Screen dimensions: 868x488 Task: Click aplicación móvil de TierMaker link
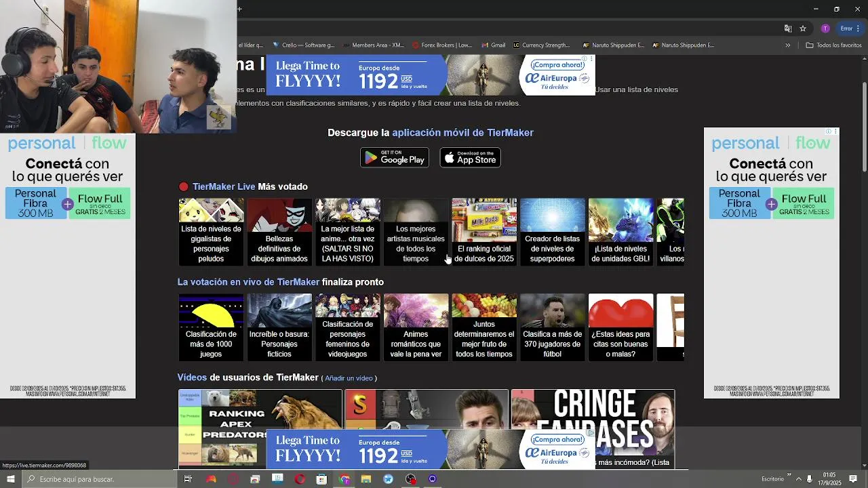(462, 133)
